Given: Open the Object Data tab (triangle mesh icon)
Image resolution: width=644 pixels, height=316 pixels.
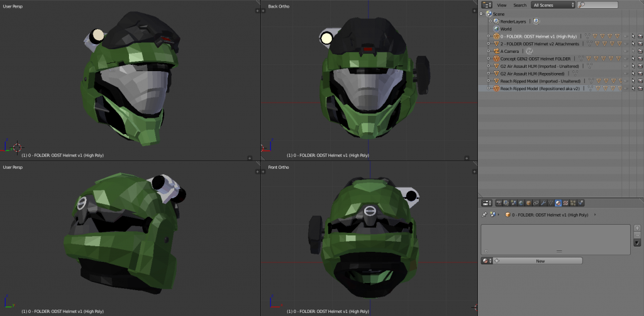Looking at the screenshot, I should click(551, 203).
